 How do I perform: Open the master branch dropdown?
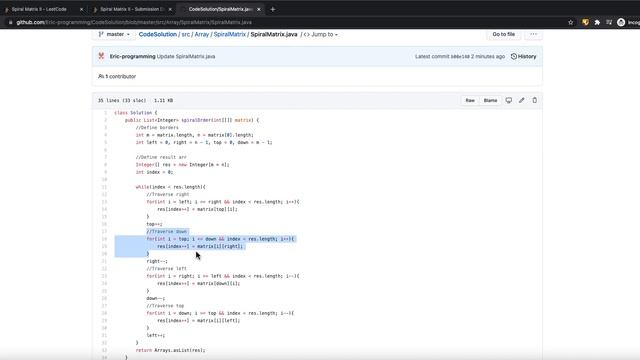(114, 34)
